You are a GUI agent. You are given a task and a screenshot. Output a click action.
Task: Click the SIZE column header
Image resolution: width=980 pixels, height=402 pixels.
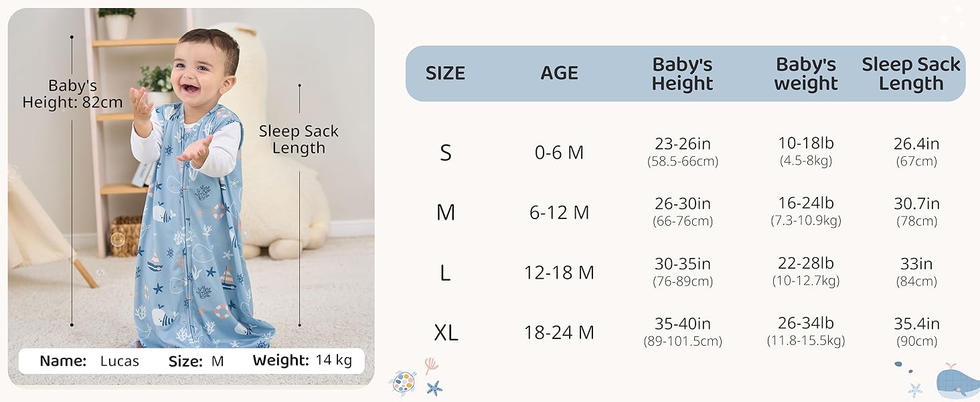click(x=445, y=74)
